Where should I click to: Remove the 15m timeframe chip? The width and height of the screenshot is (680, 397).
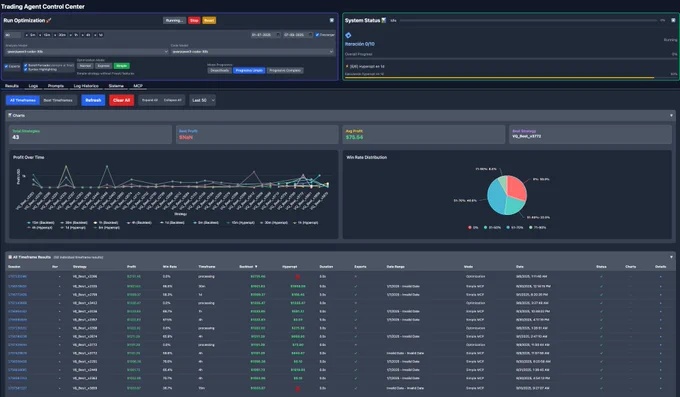click(40, 35)
